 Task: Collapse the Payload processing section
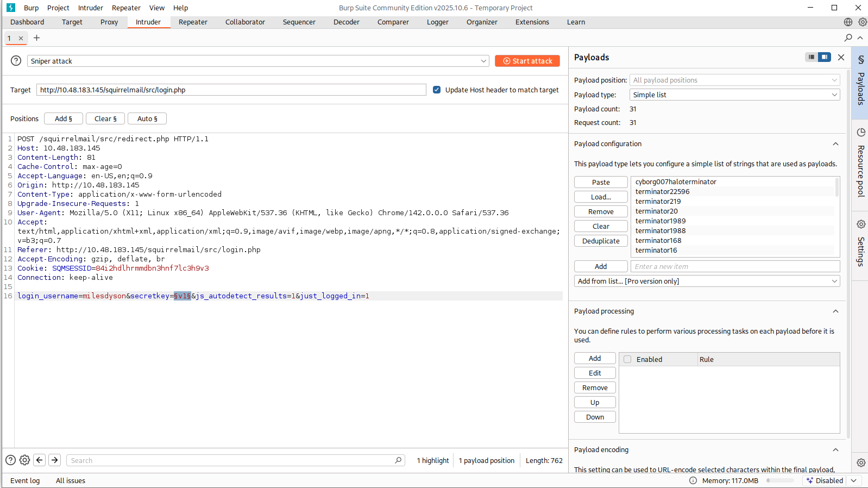[835, 311]
